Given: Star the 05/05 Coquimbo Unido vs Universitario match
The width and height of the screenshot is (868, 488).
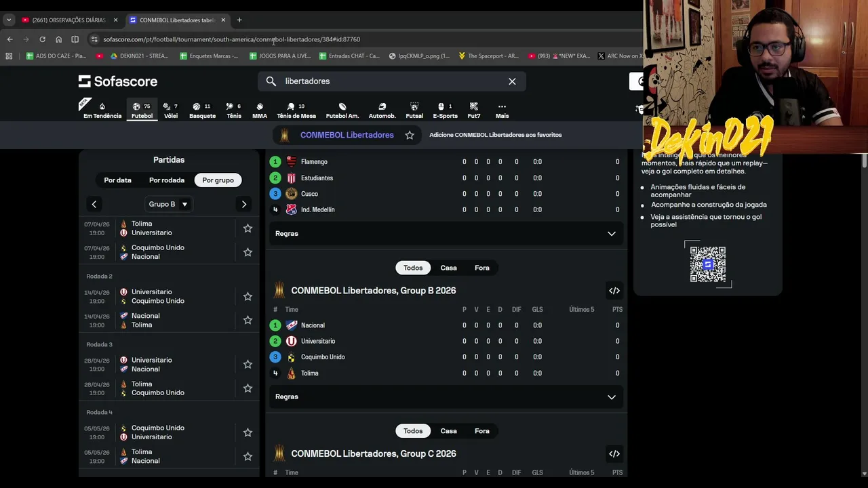Looking at the screenshot, I should (x=248, y=432).
